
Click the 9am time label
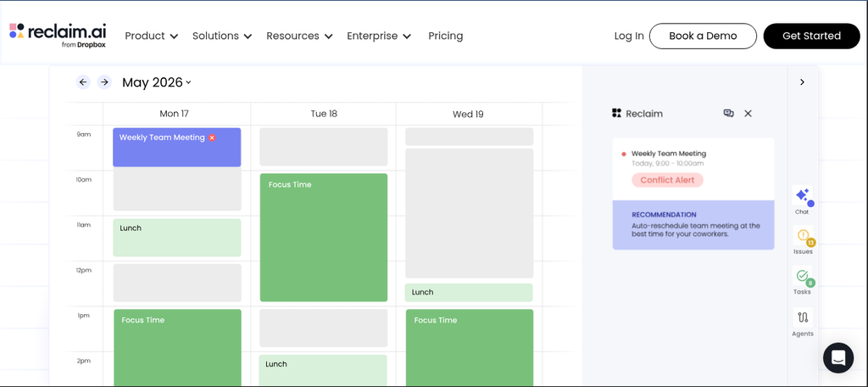click(84, 134)
